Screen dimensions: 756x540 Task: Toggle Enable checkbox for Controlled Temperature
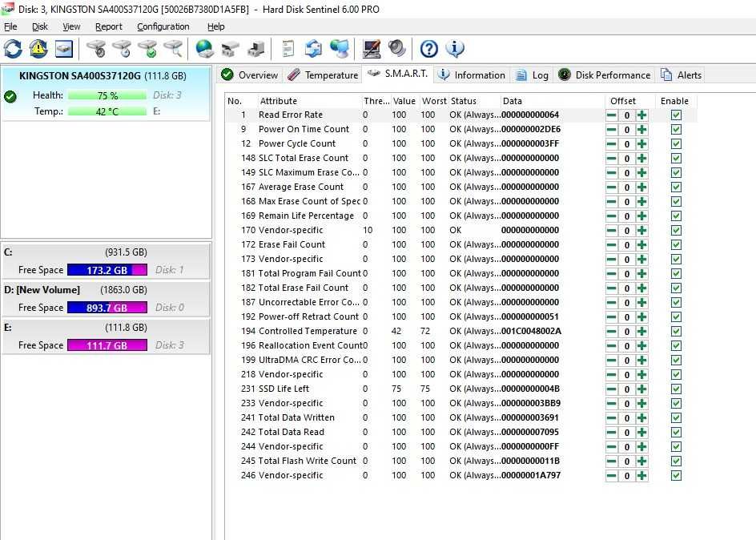click(676, 332)
